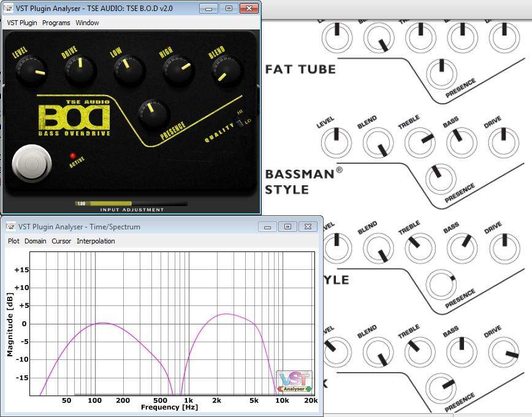The image size is (532, 417).
Task: Open the VST Plugin menu
Action: [x=21, y=23]
